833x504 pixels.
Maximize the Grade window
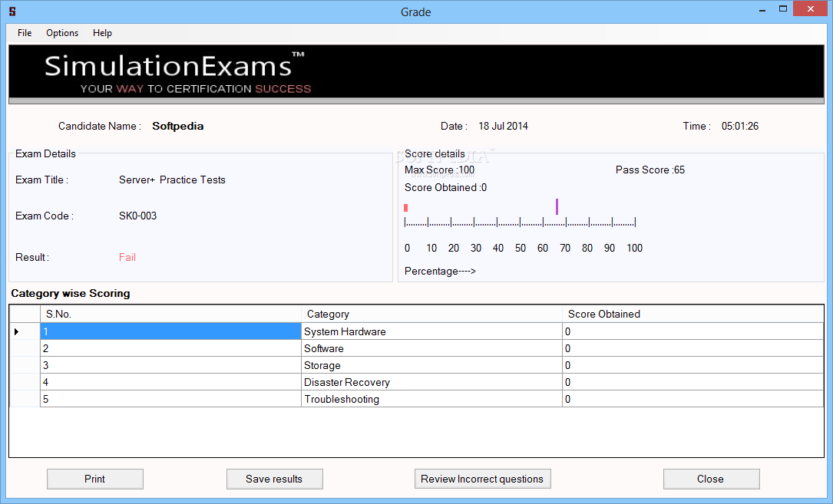point(783,9)
